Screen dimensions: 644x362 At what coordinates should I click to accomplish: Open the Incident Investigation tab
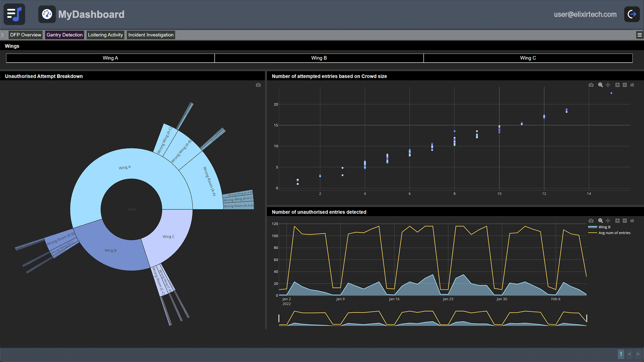pyautogui.click(x=151, y=35)
